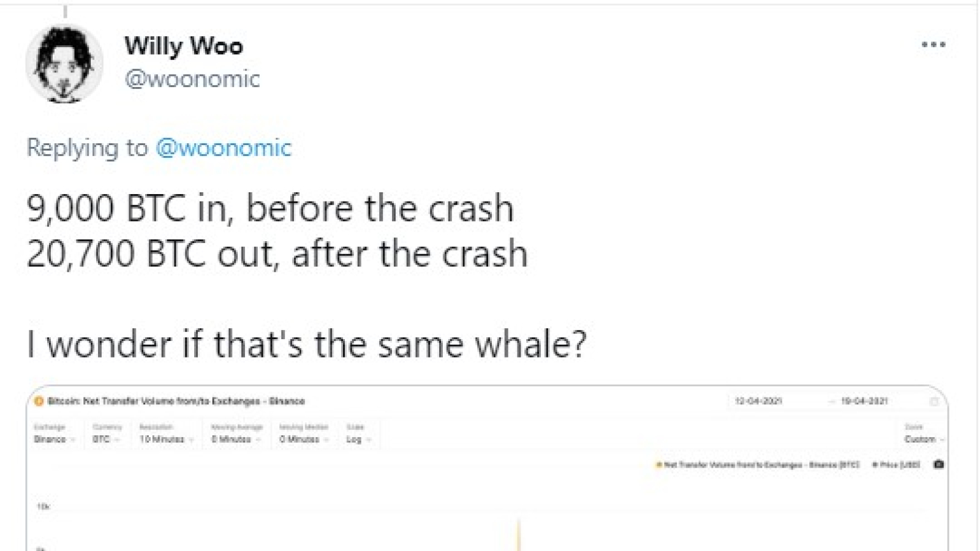Toggle the Price [USD] legend entry
Image resolution: width=980 pixels, height=551 pixels.
point(896,465)
